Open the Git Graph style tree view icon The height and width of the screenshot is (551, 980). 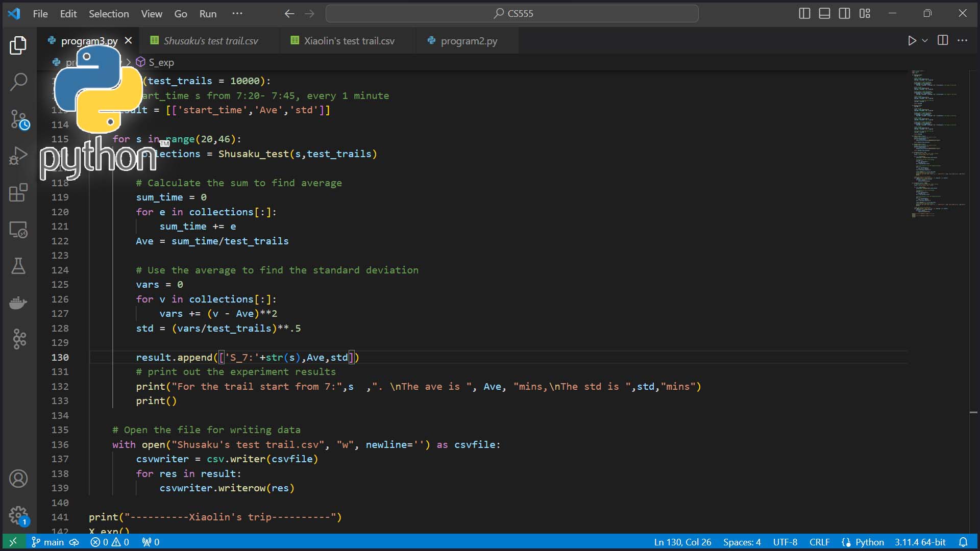tap(18, 339)
